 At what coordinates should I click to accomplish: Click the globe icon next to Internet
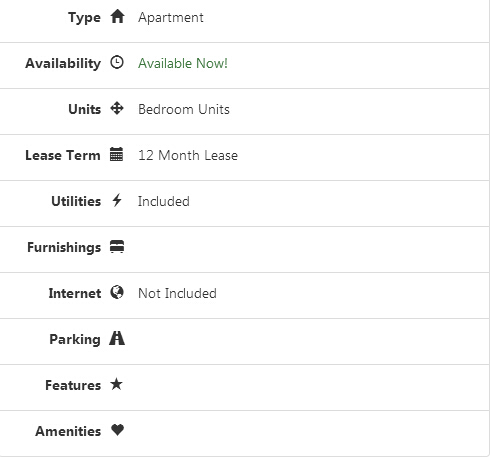tap(117, 292)
